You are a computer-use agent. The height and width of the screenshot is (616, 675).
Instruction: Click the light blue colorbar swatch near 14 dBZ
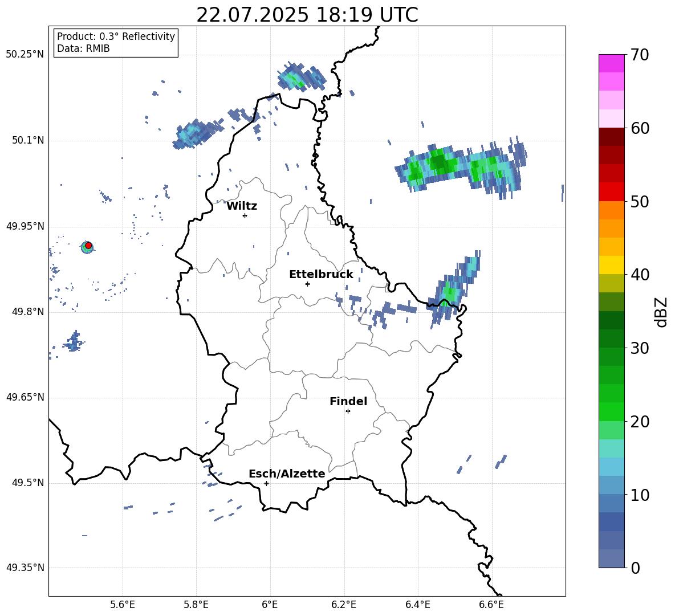click(x=612, y=467)
